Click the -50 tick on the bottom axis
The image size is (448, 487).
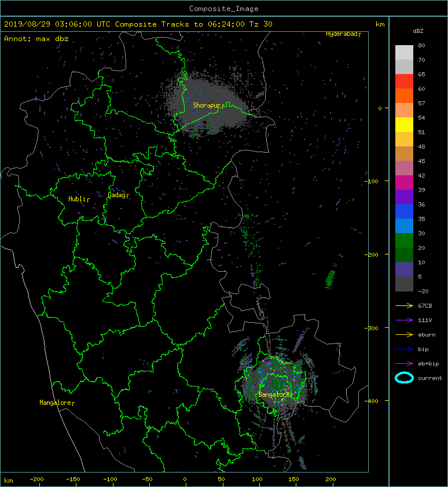point(147,479)
